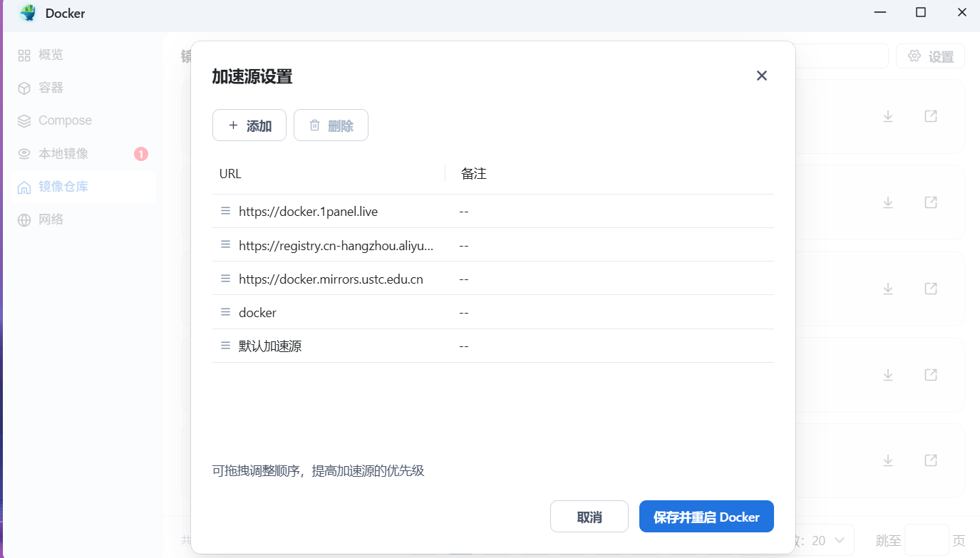Click 保存并重启 Docker button
Screen dimensions: 980x558
click(706, 517)
